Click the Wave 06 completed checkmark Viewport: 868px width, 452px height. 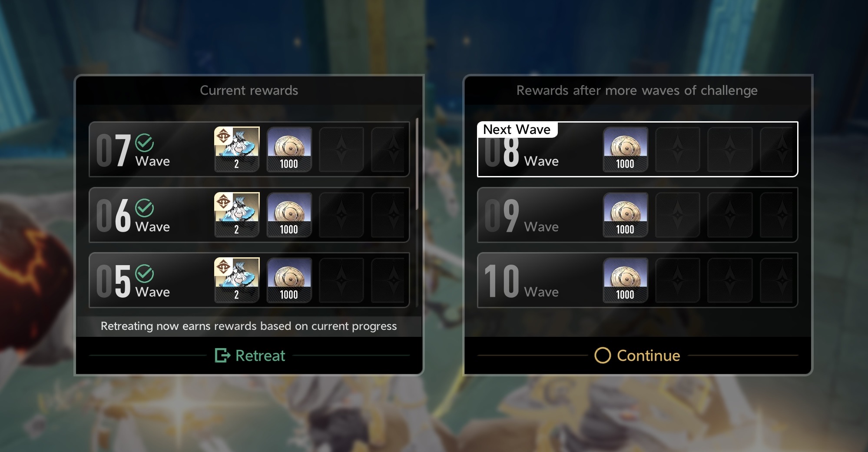144,208
